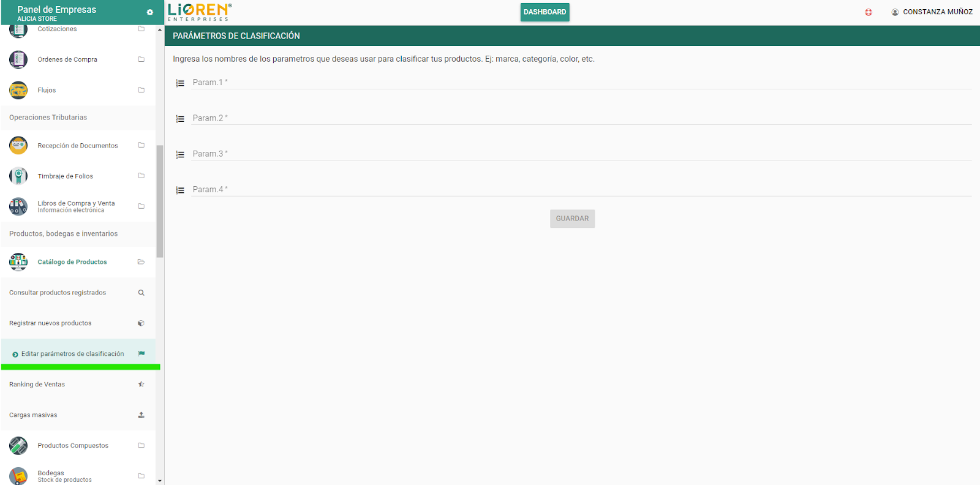Click the list icon beside Param.2
The height and width of the screenshot is (485, 980).
[x=180, y=119]
